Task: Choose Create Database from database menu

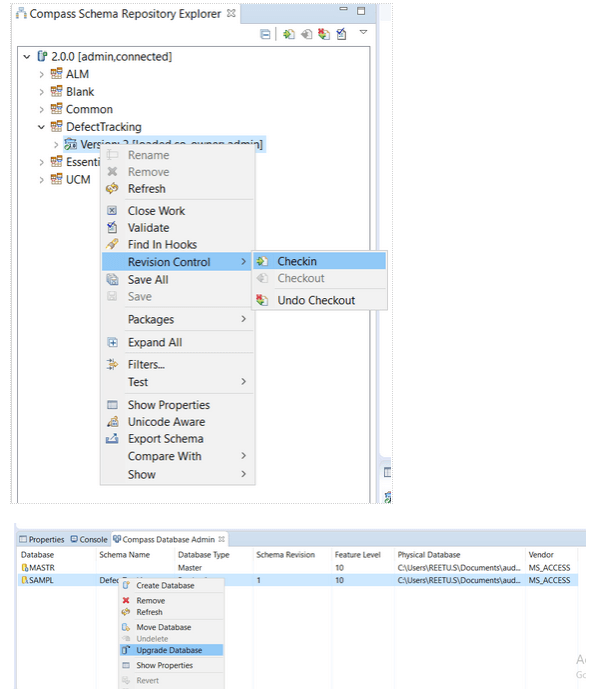Action: pos(172,586)
